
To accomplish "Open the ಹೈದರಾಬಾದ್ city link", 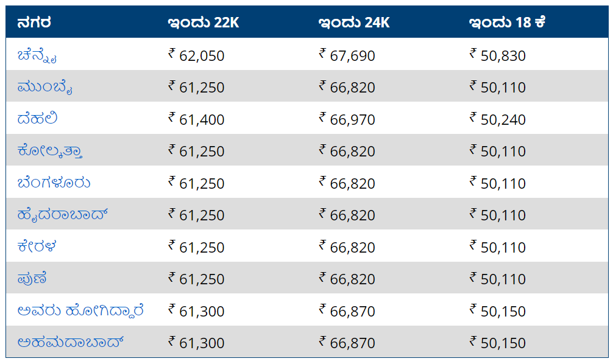I will point(63,215).
